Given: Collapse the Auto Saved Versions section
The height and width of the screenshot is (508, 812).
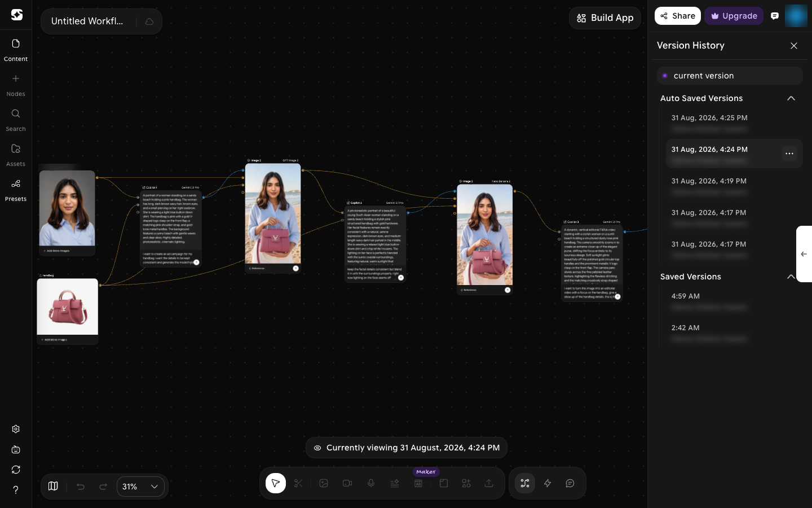Looking at the screenshot, I should [x=791, y=98].
